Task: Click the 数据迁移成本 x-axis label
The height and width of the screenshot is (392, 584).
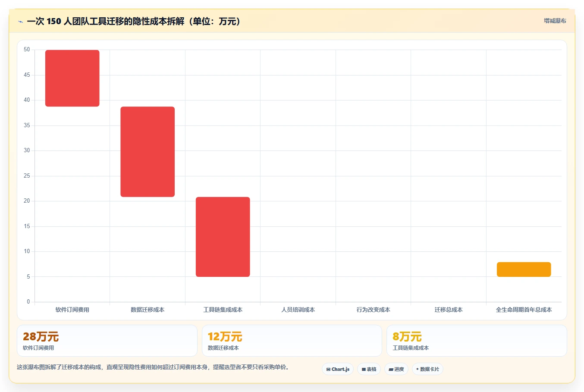Action: pos(148,310)
